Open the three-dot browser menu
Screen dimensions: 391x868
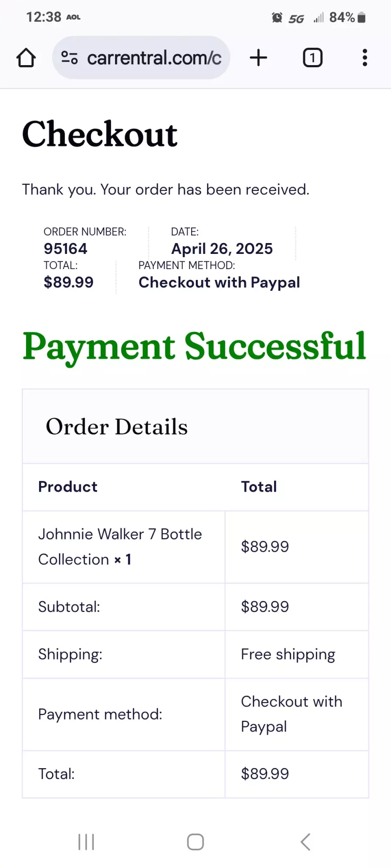[365, 58]
